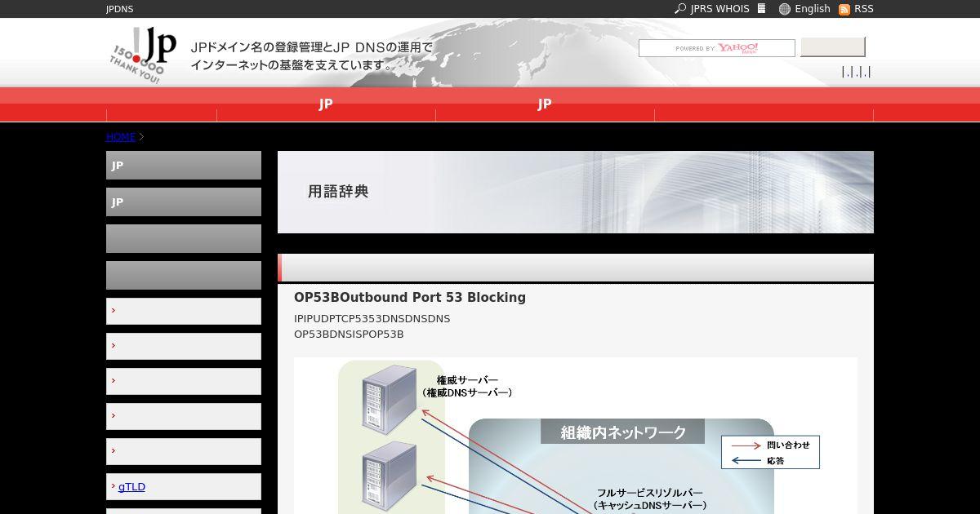Open the gTLD sidebar link
Image resolution: width=980 pixels, height=514 pixels.
tap(131, 487)
